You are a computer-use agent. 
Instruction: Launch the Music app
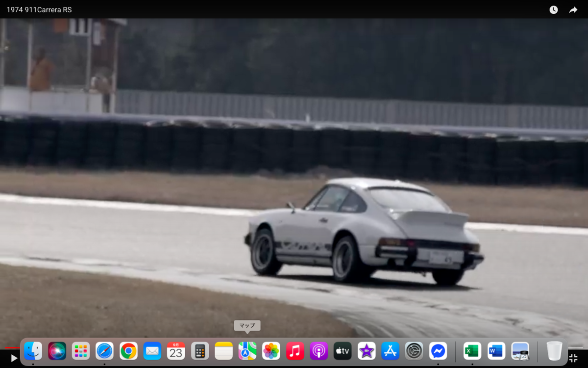295,351
